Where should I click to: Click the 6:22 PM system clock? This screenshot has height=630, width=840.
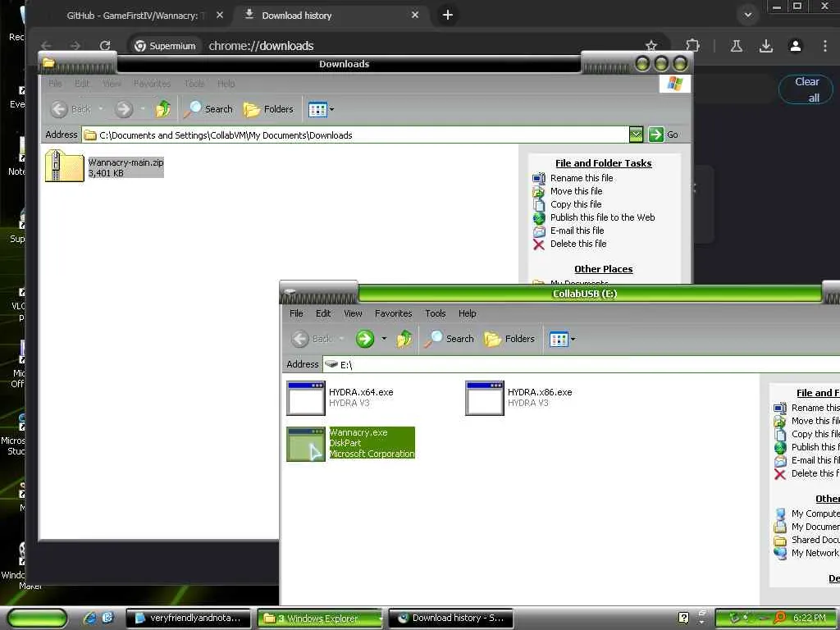tap(810, 618)
